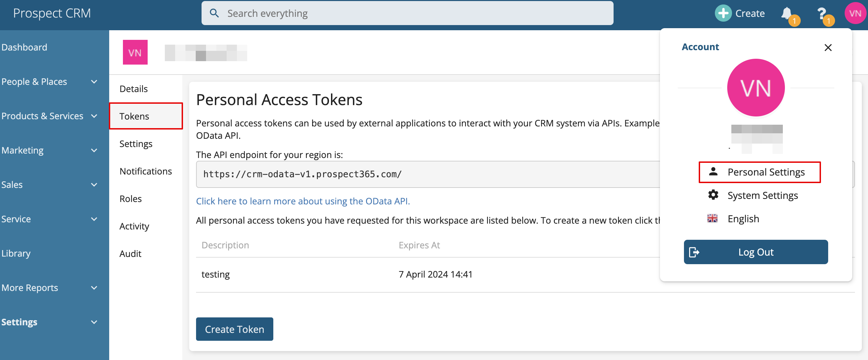Click the green plus Create icon
Screen dimensions: 868x360
[723, 13]
